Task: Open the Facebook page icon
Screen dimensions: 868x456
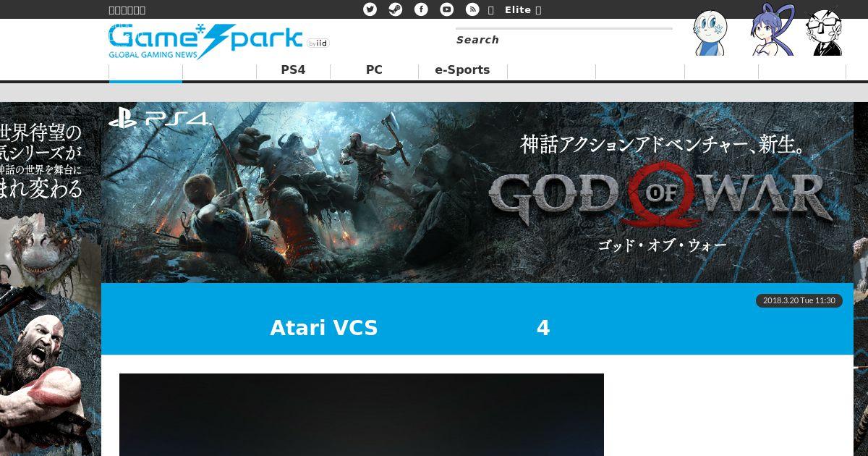Action: point(421,9)
